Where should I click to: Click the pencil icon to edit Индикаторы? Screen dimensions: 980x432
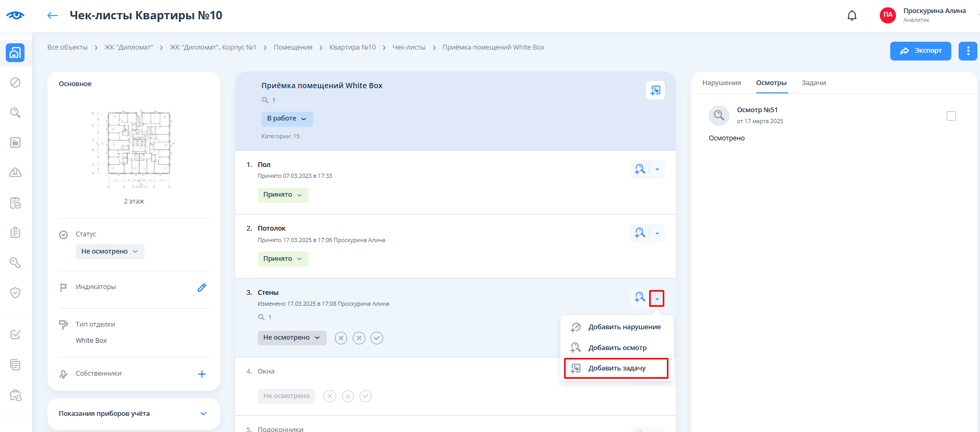(x=202, y=287)
